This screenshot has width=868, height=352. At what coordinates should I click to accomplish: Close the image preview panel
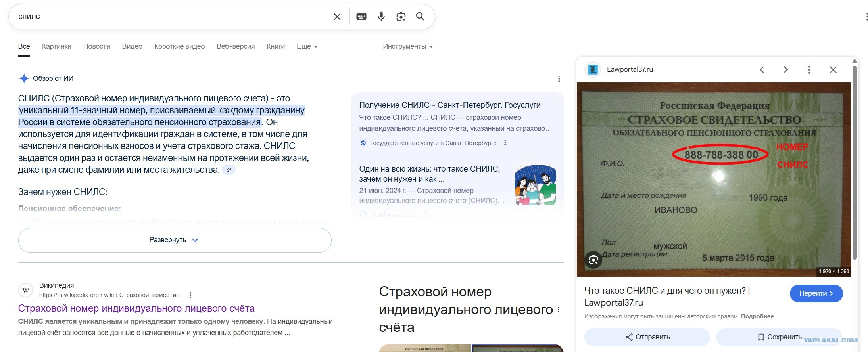pyautogui.click(x=833, y=70)
